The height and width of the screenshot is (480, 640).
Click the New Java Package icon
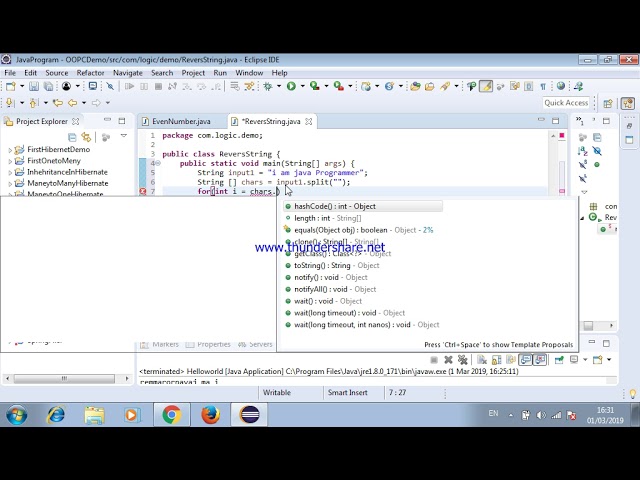366,86
